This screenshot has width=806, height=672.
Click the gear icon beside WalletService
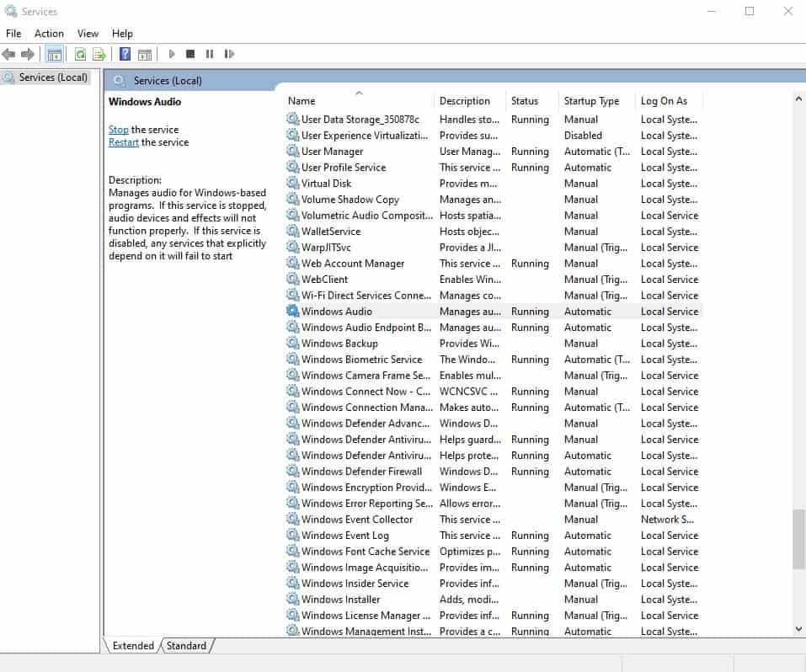pyautogui.click(x=292, y=232)
